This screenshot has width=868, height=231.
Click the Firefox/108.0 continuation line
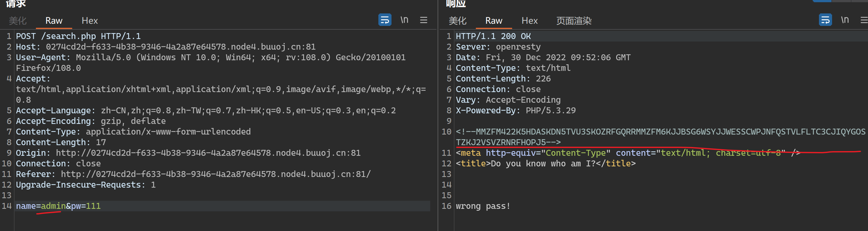[x=48, y=68]
